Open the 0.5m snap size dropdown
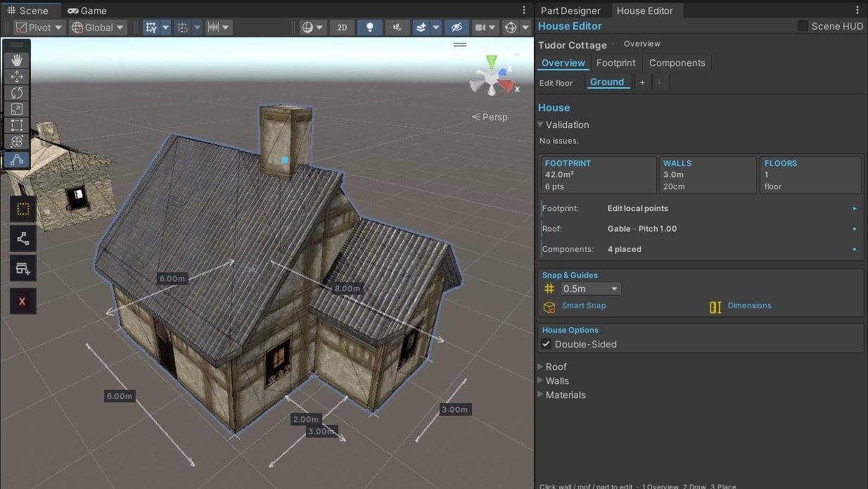Viewport: 868px width, 489px height. coord(590,288)
